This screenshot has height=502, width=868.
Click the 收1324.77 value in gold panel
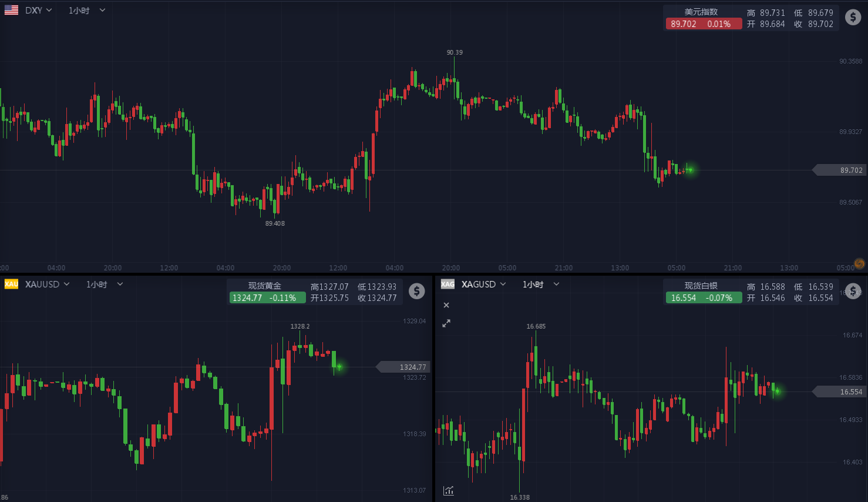coord(377,298)
